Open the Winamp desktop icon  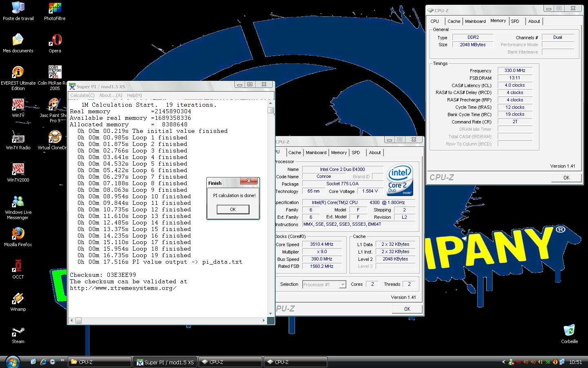(x=18, y=302)
